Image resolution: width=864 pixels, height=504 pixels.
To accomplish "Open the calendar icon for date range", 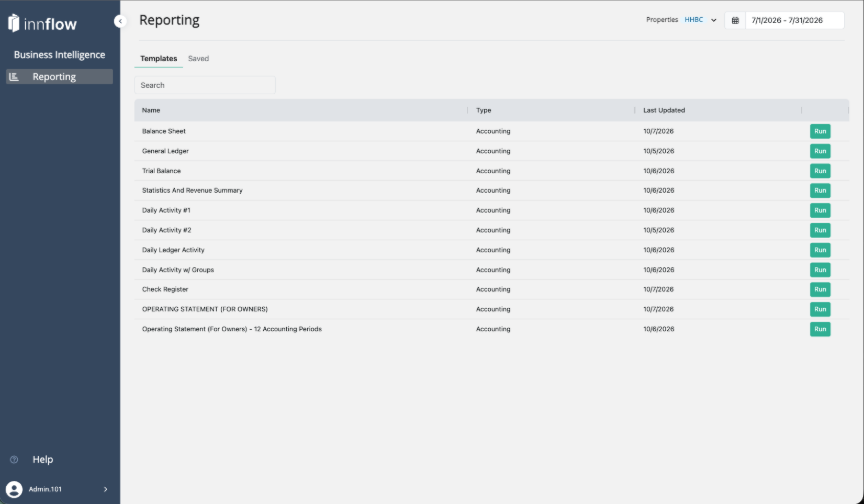I will (735, 20).
